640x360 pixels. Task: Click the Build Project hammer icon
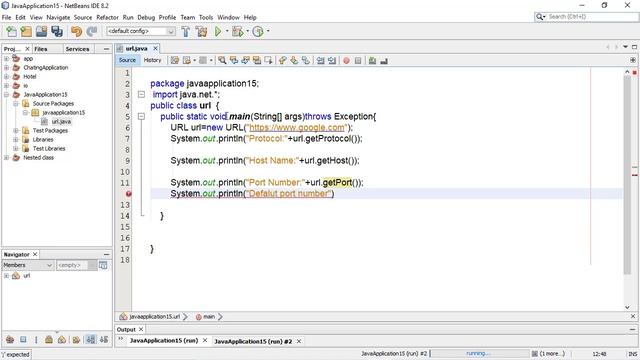186,31
